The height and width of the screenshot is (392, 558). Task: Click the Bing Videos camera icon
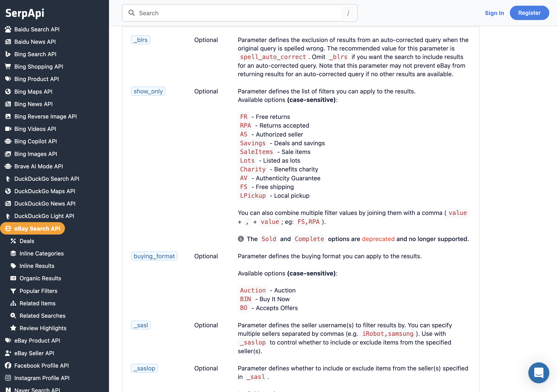pyautogui.click(x=8, y=129)
